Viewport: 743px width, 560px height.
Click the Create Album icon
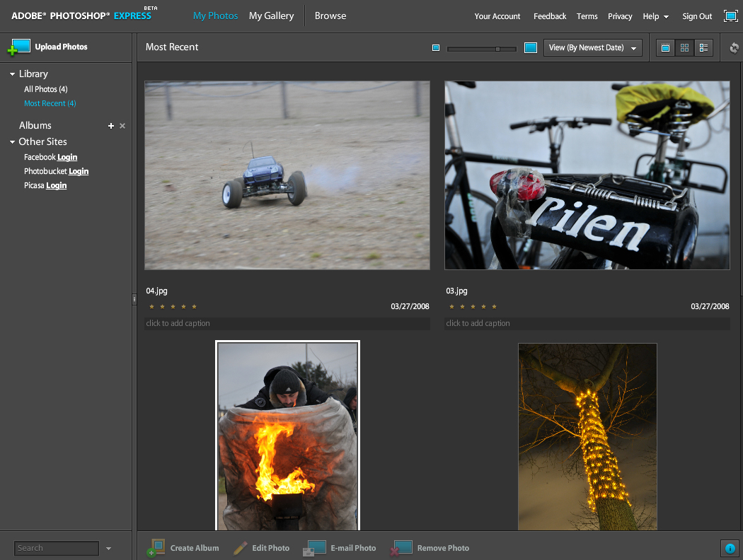point(156,548)
